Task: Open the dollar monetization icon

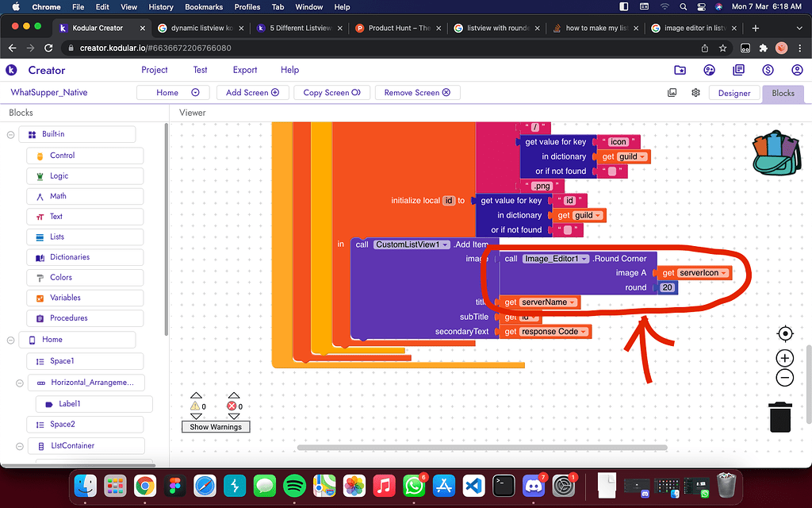Action: click(x=768, y=70)
